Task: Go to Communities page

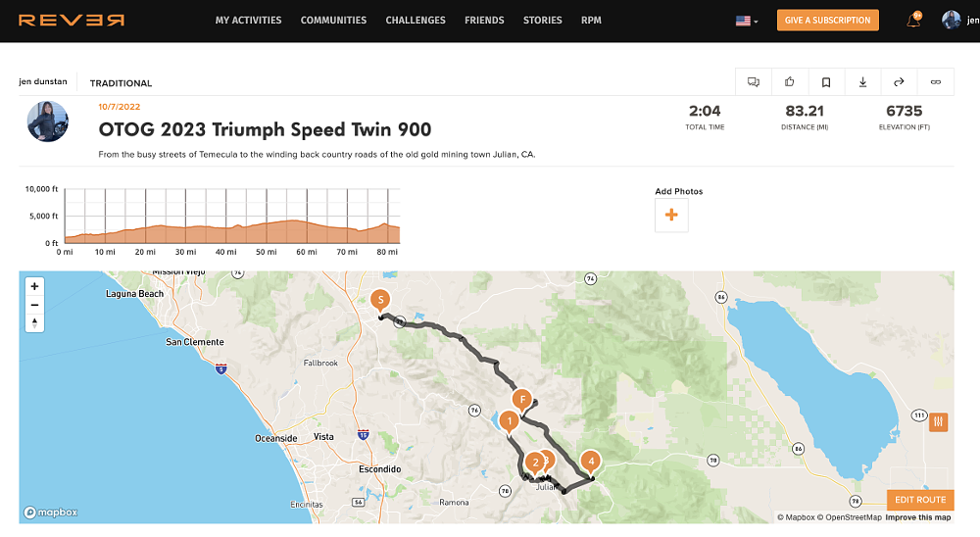Action: click(x=333, y=20)
